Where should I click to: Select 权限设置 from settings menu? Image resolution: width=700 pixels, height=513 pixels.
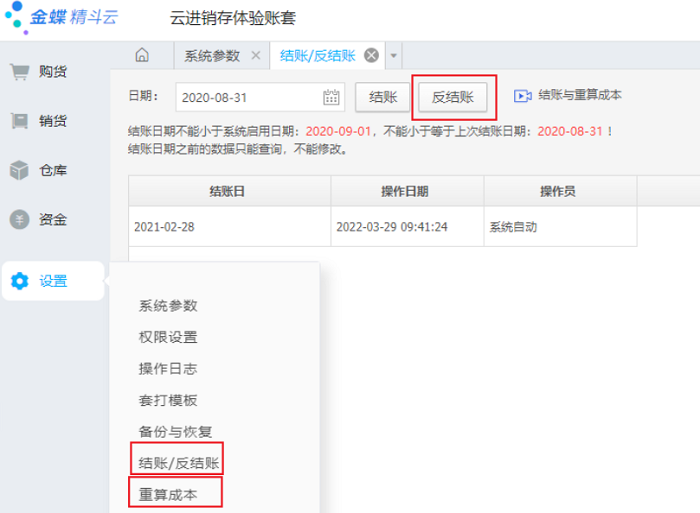[168, 337]
